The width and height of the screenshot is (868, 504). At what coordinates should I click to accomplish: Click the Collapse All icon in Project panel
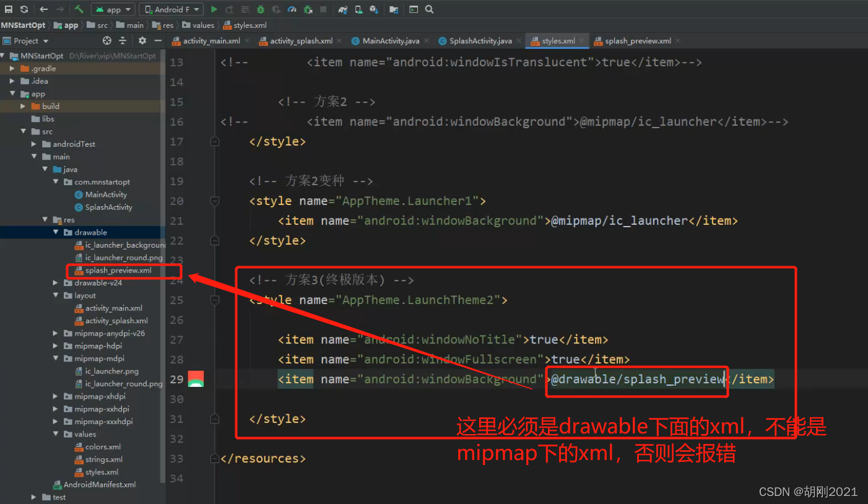coord(123,40)
